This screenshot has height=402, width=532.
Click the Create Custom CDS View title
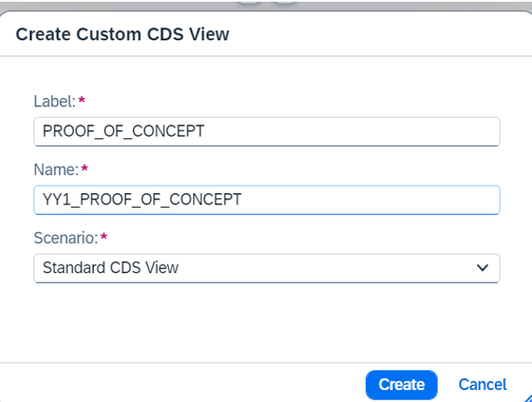[x=123, y=34]
